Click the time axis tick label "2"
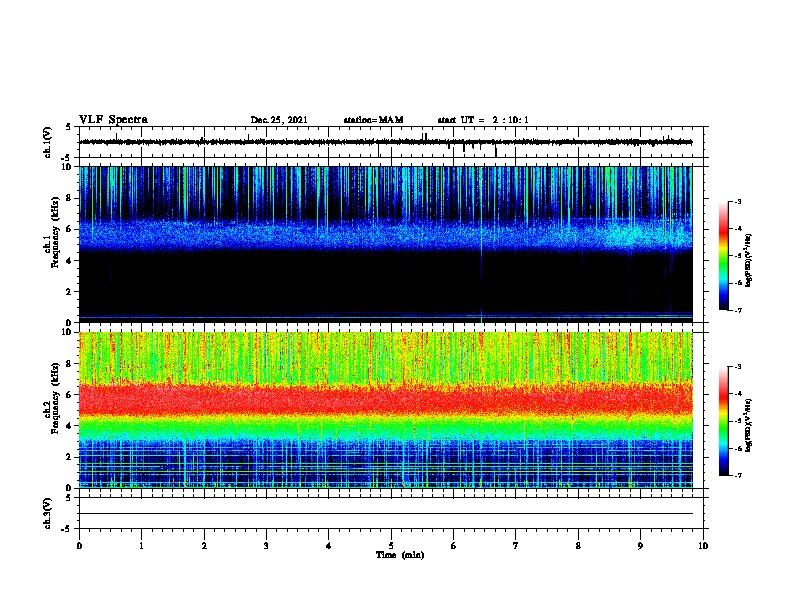This screenshot has height=612, width=792. click(x=204, y=546)
